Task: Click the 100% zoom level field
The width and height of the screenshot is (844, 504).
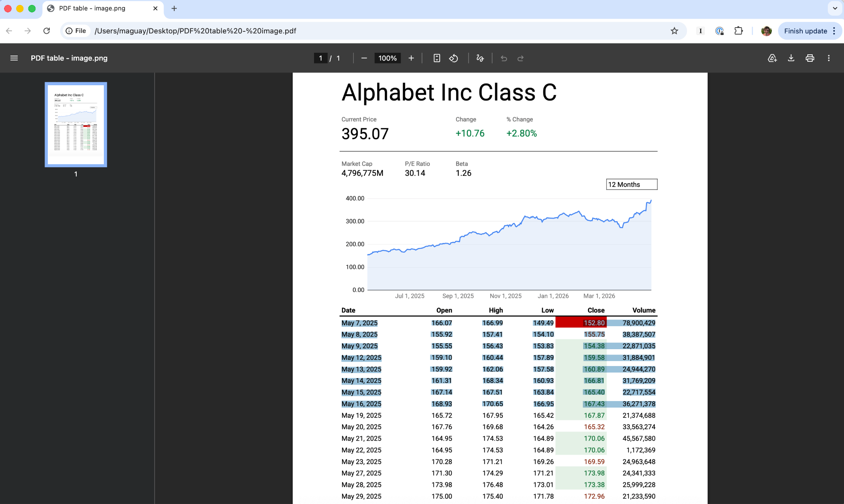Action: 387,58
